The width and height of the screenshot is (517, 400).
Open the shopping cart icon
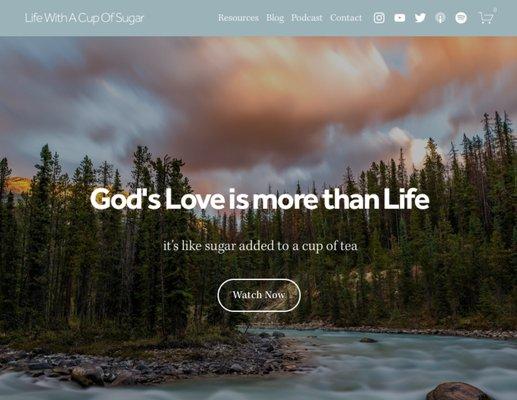(x=486, y=18)
